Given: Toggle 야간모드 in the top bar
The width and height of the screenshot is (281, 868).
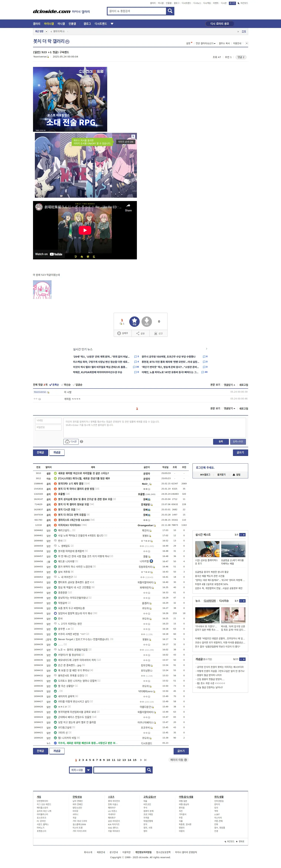Looking at the screenshot, I should point(243,3).
